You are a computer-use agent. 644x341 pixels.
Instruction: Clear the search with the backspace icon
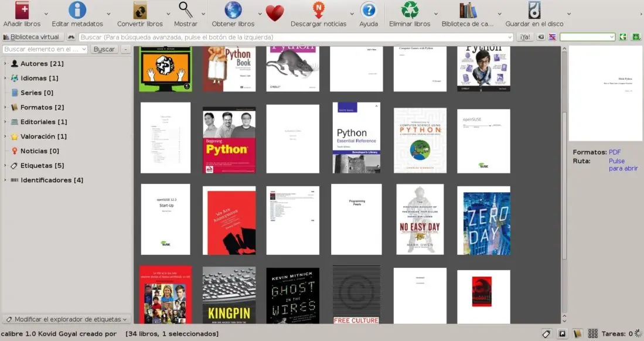click(x=541, y=37)
